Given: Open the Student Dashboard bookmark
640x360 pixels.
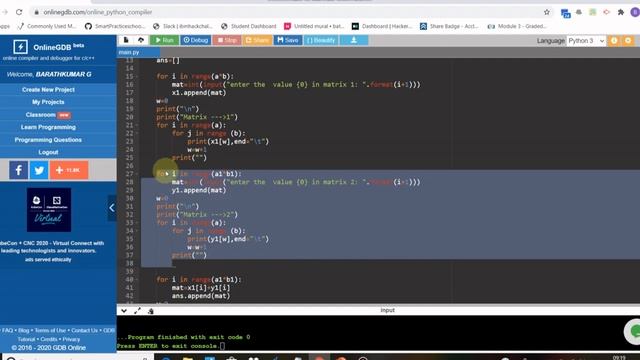Looking at the screenshot, I should (249, 26).
